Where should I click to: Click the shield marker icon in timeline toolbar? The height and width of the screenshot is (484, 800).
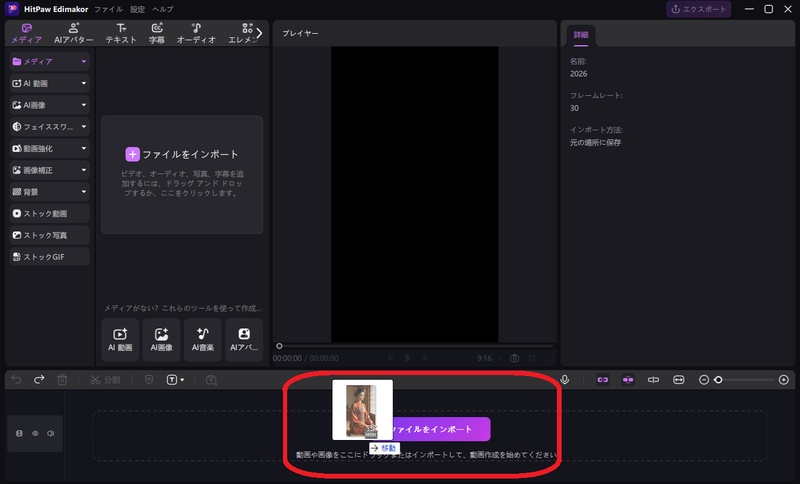[x=148, y=379]
